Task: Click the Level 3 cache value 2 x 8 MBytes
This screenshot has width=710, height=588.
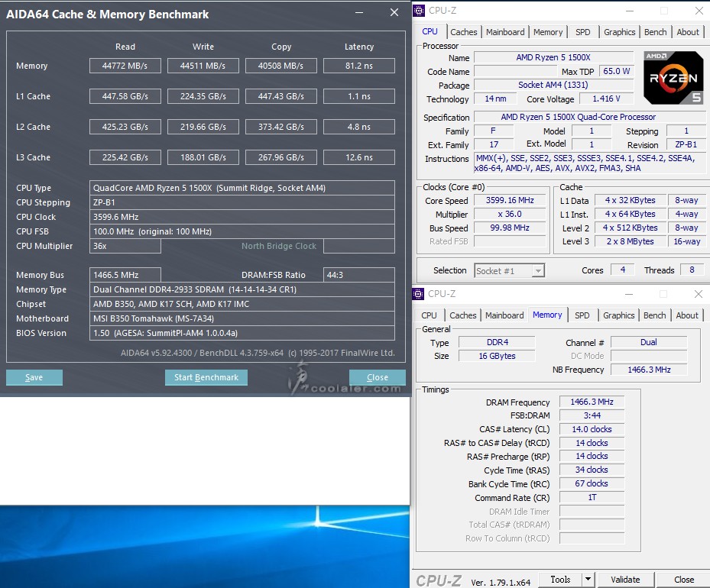Action: 631,241
